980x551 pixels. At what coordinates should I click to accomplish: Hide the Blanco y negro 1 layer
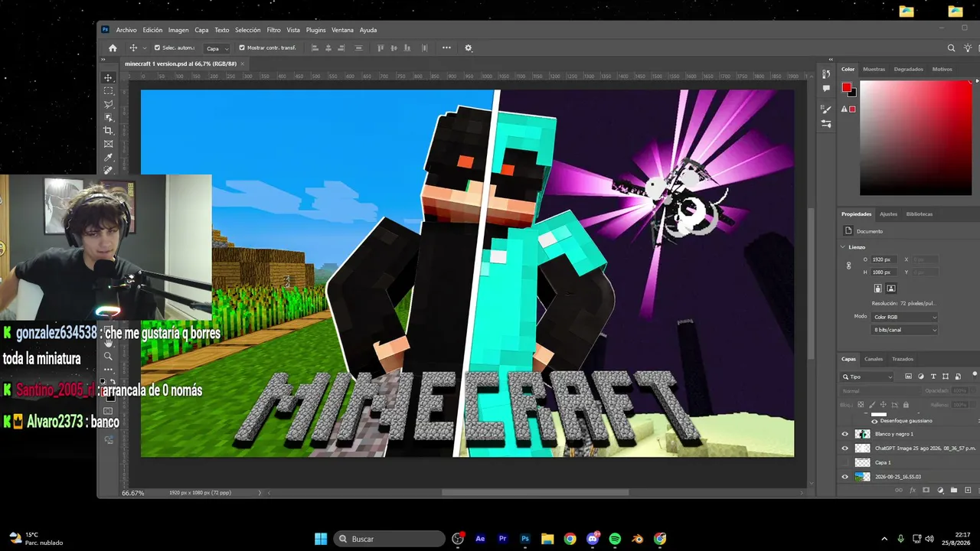click(x=845, y=434)
